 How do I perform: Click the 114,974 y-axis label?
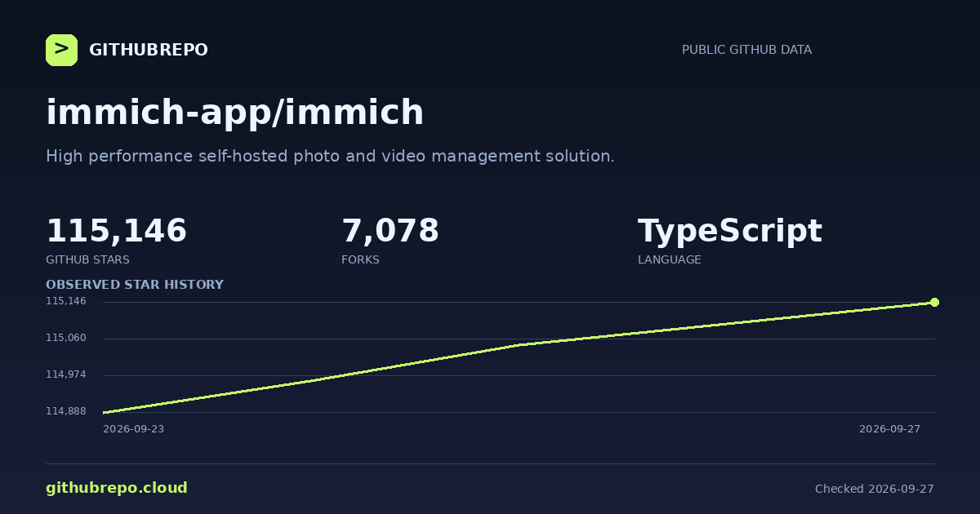click(x=66, y=374)
